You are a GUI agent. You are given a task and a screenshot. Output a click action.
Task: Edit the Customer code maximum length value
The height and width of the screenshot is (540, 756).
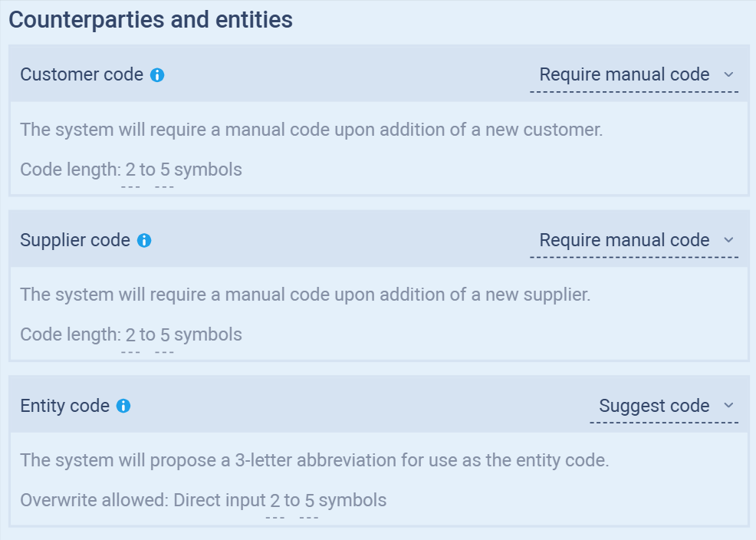165,170
